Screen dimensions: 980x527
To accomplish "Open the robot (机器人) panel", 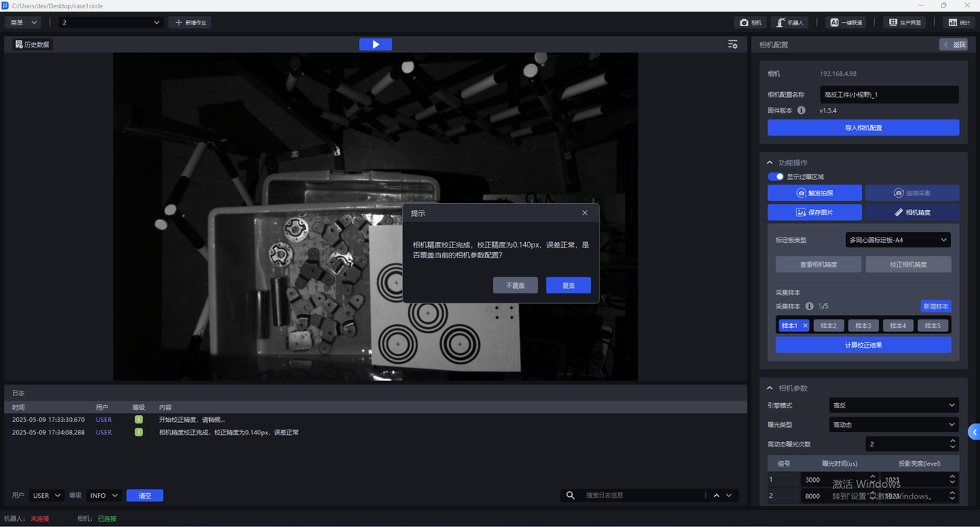I will pos(789,23).
